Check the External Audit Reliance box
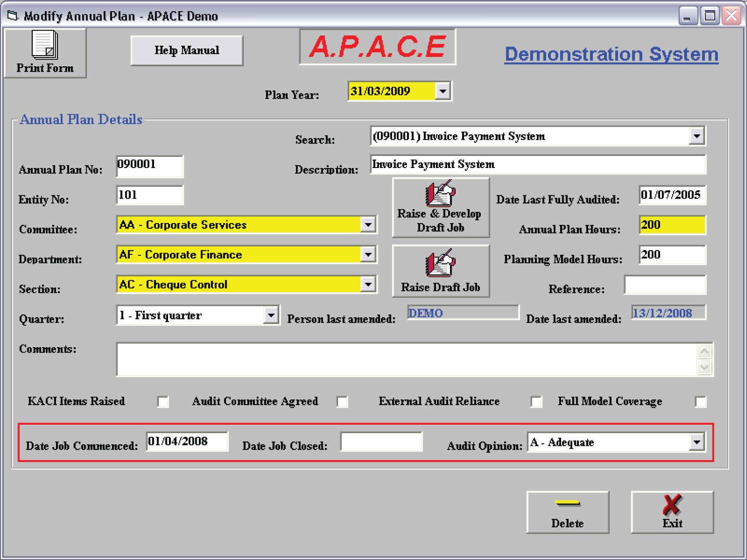This screenshot has width=747, height=560. [x=536, y=402]
